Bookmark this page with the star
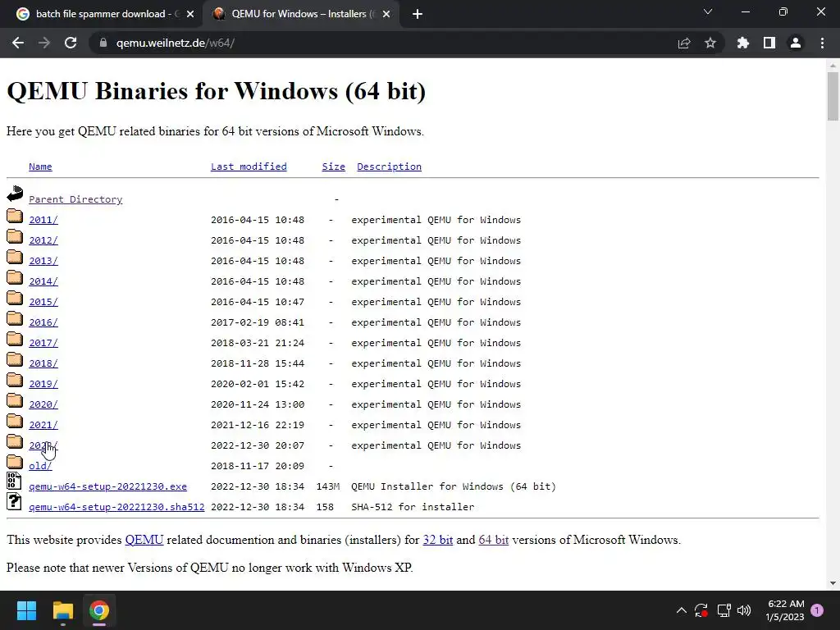Viewport: 840px width, 630px height. point(710,43)
